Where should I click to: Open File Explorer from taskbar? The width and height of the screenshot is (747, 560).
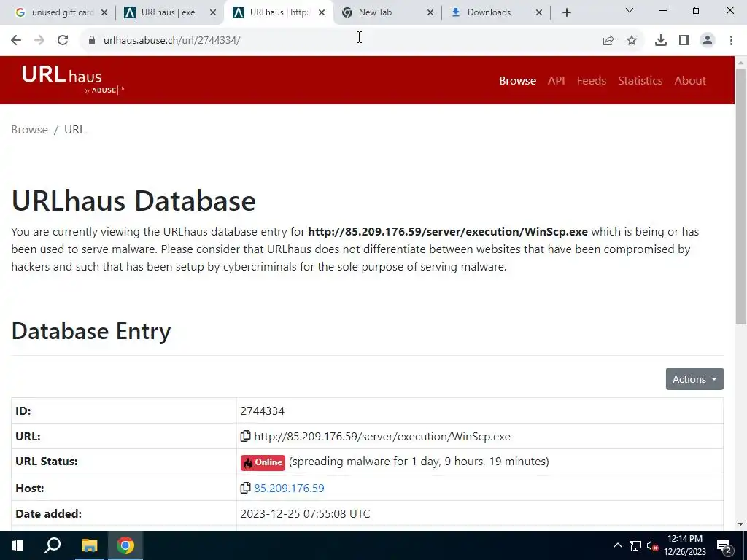click(x=89, y=545)
